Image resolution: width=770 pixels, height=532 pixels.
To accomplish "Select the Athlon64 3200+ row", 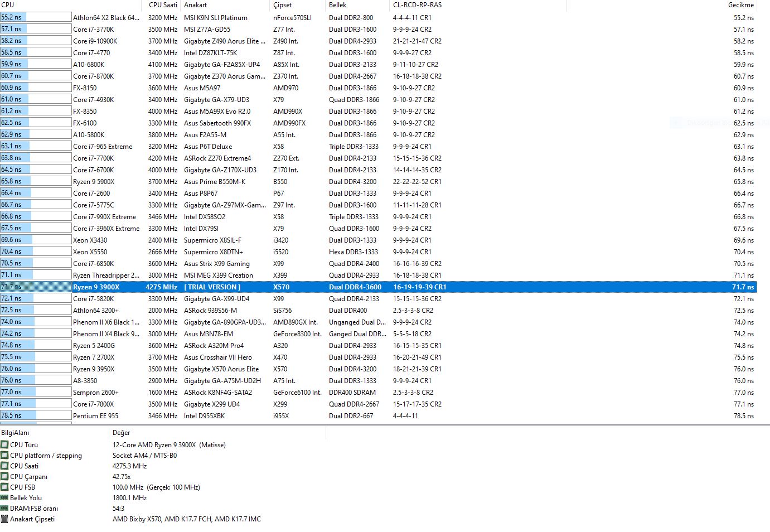I will click(378, 310).
